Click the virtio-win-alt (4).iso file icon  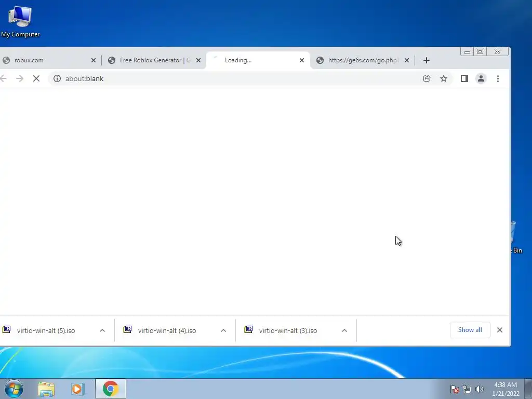pyautogui.click(x=127, y=329)
